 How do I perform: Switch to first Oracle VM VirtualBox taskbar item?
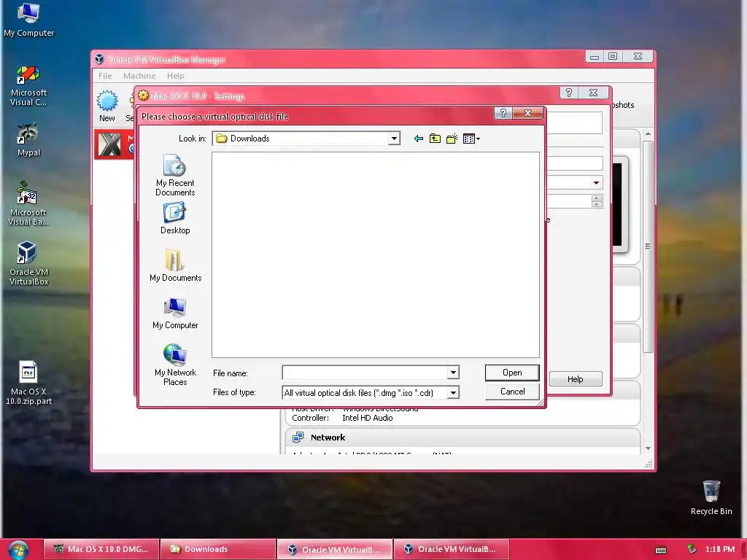(335, 549)
